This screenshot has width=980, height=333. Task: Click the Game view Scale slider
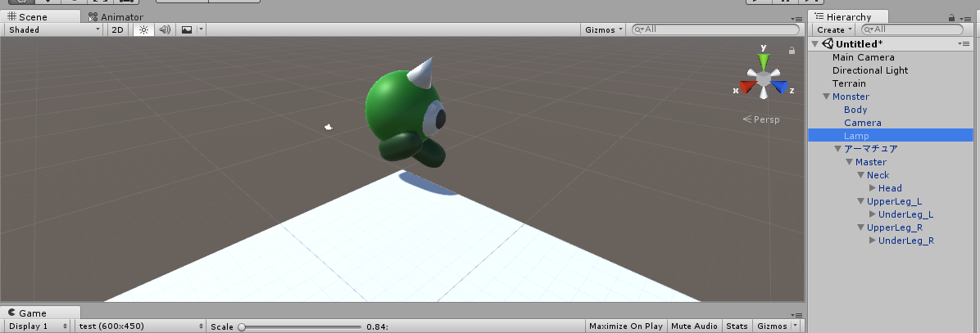coord(302,326)
